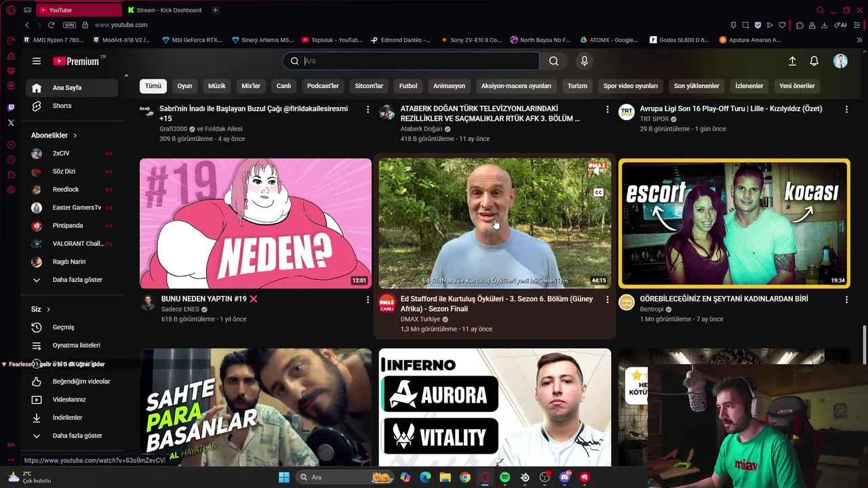Open the YouTube hamburger guide menu
The width and height of the screenshot is (868, 488).
[x=37, y=61]
